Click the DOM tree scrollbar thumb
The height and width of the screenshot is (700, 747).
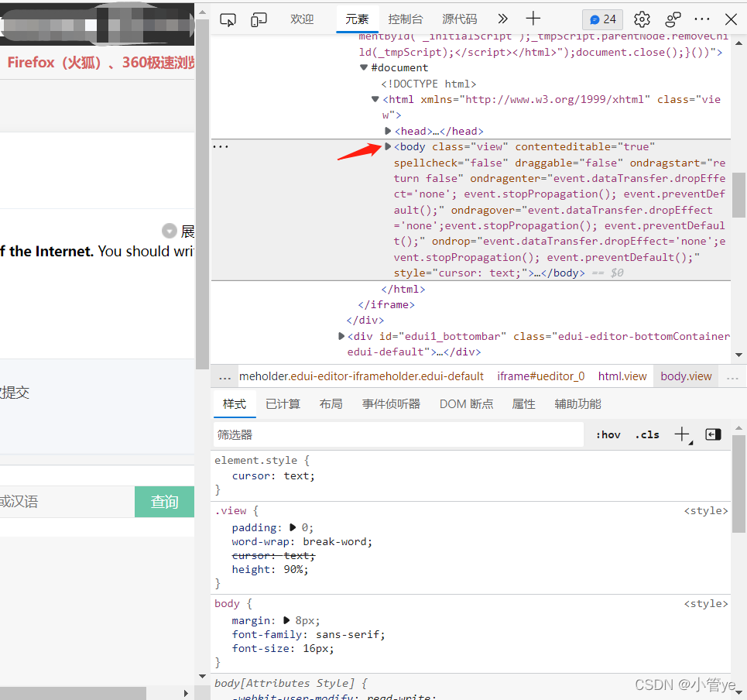point(739,195)
